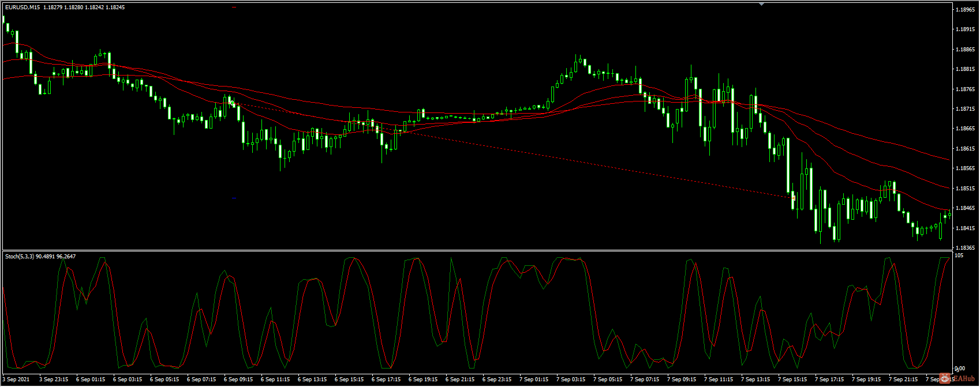Screen dimensions: 980x387
Task: Click the 6 Sep 09:15 time label
Action: click(238, 380)
